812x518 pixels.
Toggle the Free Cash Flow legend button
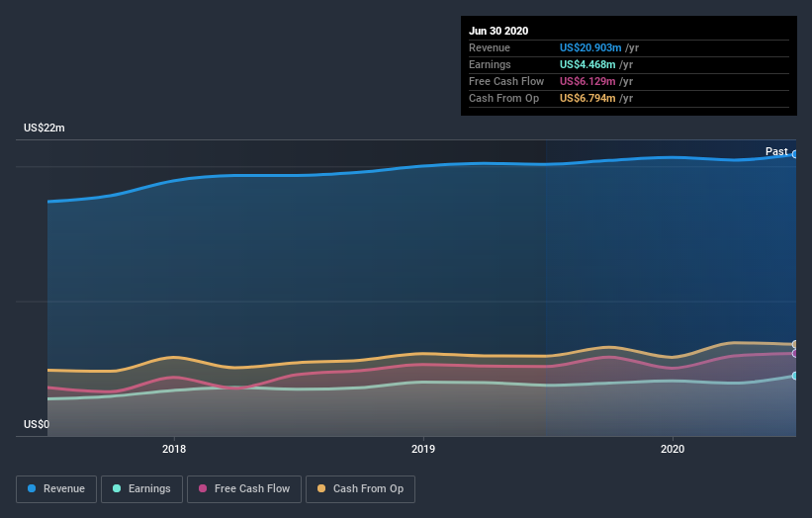244,489
